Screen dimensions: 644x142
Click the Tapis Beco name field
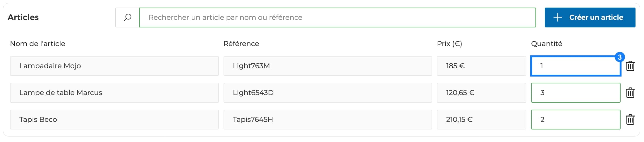[x=114, y=120]
